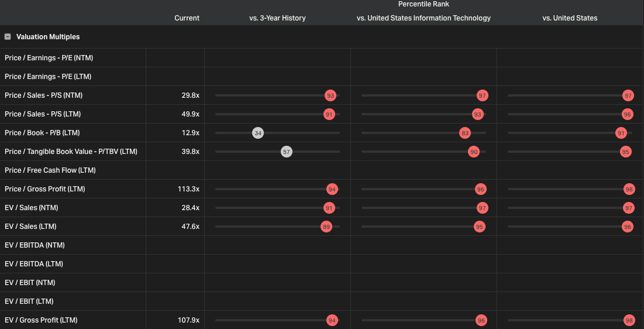Open EV / Sales (NTM) row label
The height and width of the screenshot is (329, 644).
tap(31, 208)
